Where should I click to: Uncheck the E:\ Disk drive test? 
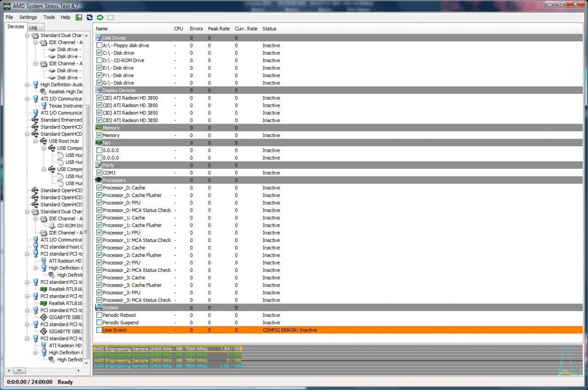(99, 68)
